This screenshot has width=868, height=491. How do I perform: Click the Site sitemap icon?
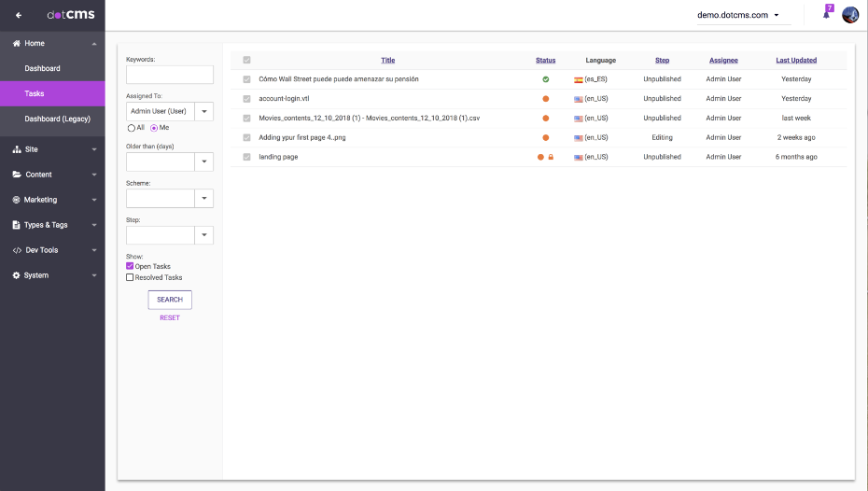point(17,149)
